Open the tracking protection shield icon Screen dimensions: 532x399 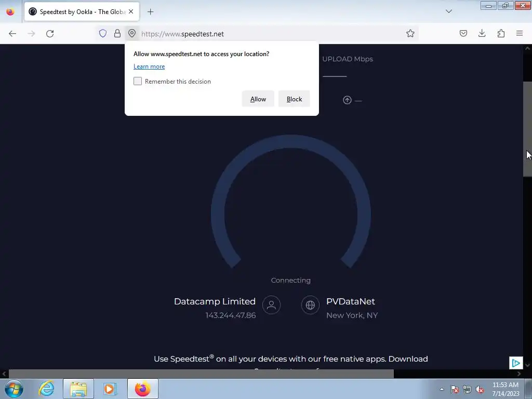(x=103, y=33)
